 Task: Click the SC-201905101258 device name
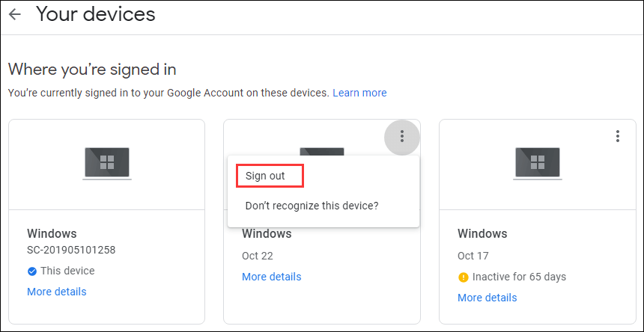[71, 250]
